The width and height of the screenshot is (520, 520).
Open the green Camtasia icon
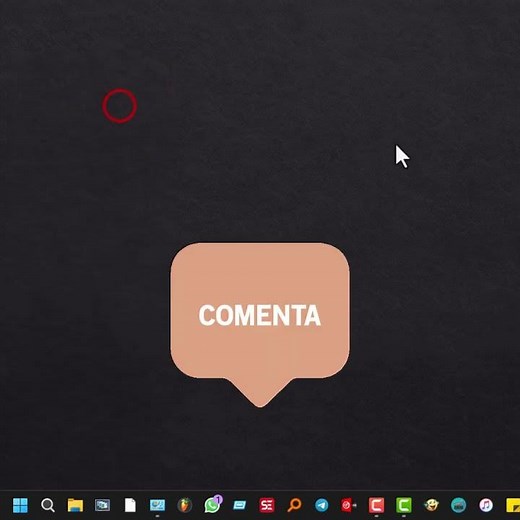point(404,505)
